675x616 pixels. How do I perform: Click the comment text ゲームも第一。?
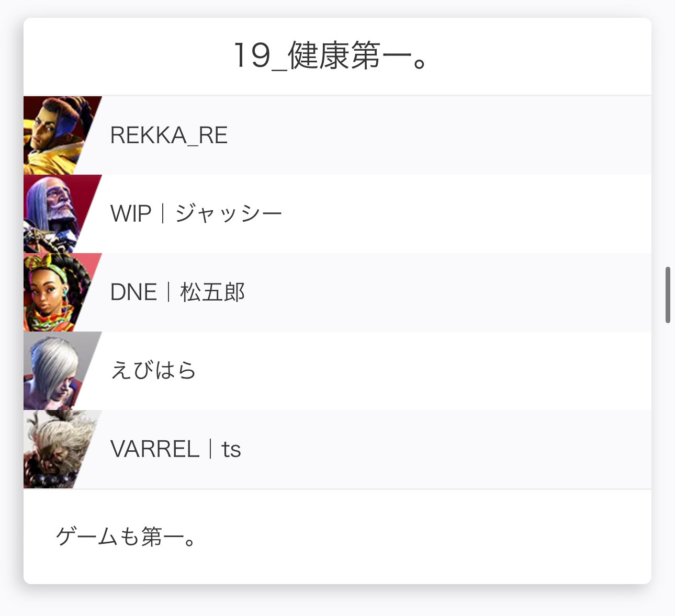(126, 537)
